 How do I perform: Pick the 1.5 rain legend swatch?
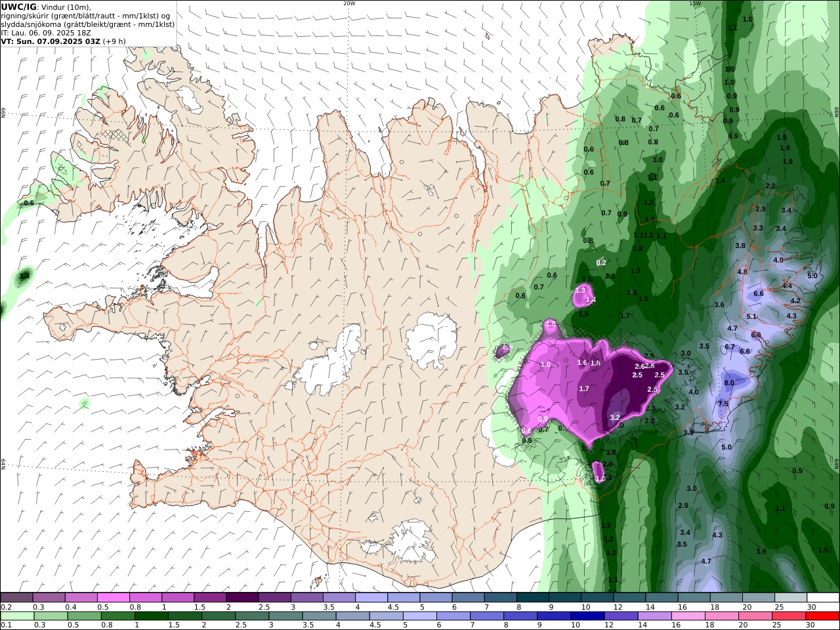[185, 616]
